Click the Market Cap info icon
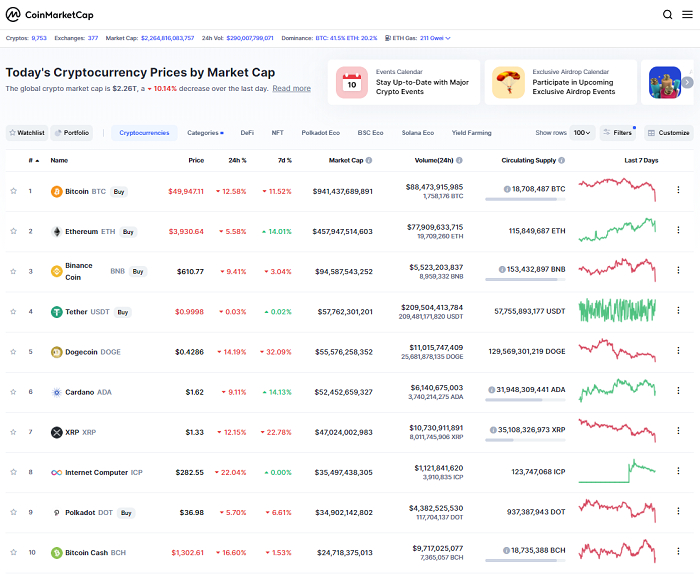 pos(369,160)
